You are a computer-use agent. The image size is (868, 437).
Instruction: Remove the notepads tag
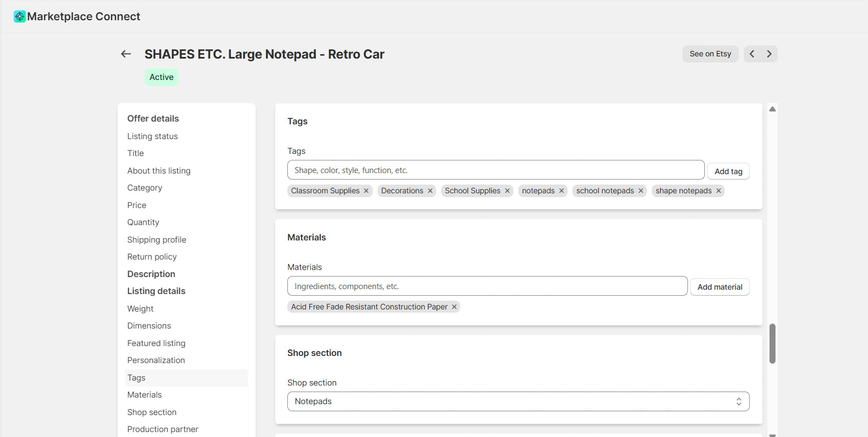coord(562,191)
